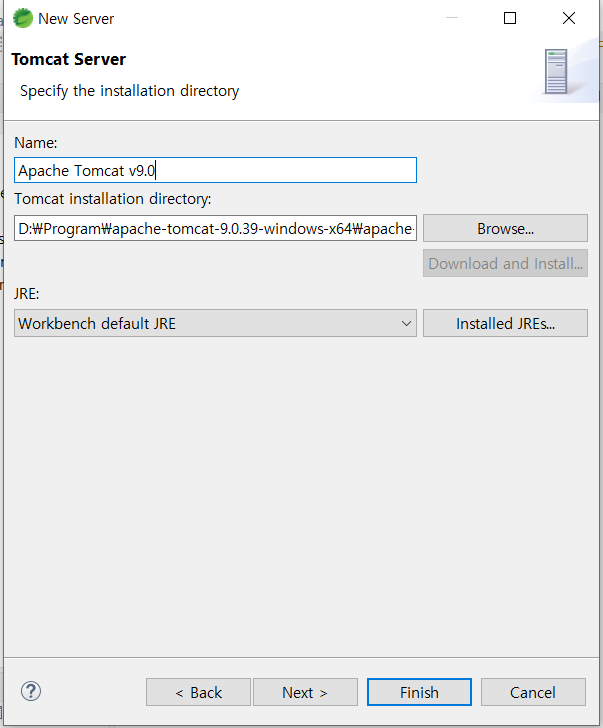603x728 pixels.
Task: Proceed with the Next > button
Action: click(x=305, y=692)
